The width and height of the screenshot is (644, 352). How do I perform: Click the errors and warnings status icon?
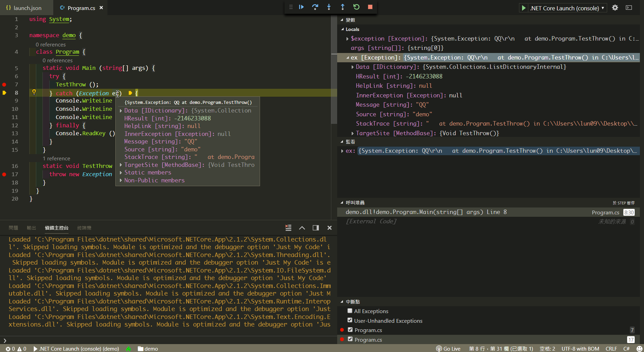[16, 349]
